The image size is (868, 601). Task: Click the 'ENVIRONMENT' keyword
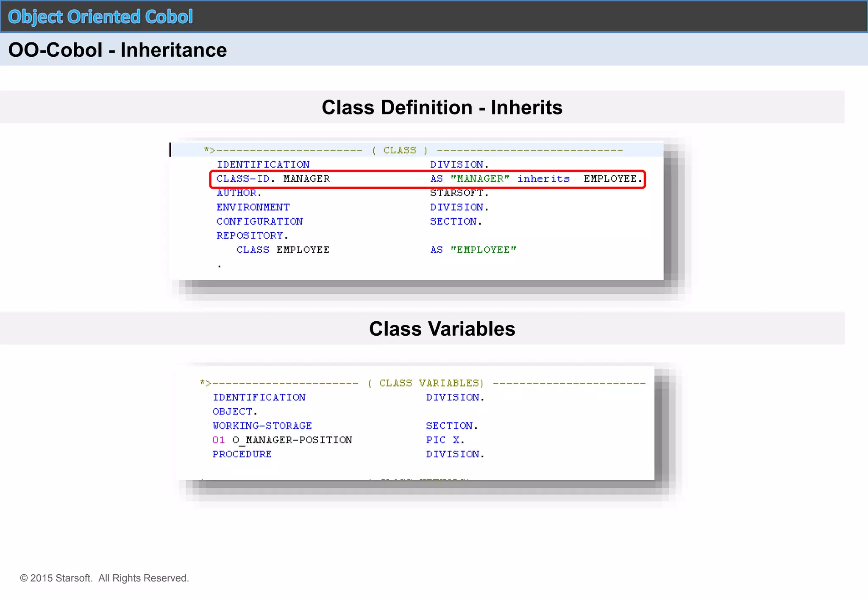click(x=253, y=207)
